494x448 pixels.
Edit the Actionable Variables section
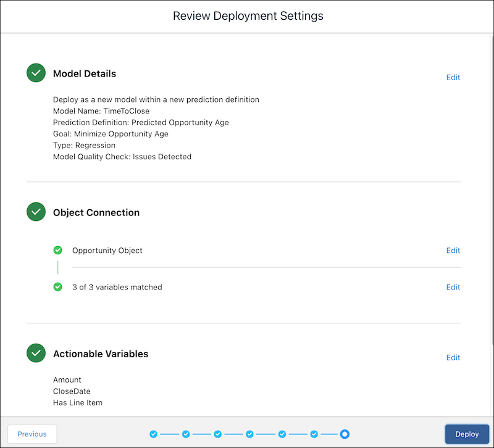point(453,358)
